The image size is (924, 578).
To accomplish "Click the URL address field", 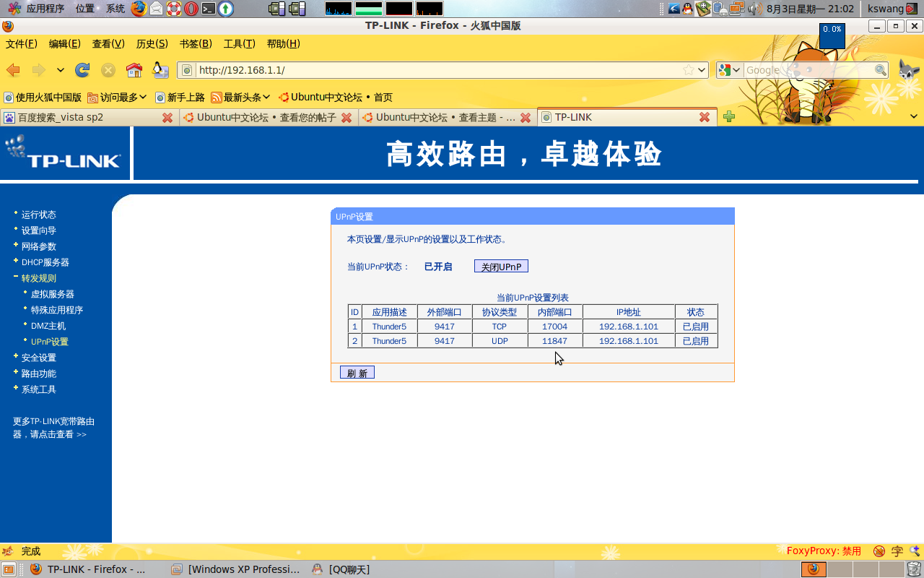I will point(439,70).
